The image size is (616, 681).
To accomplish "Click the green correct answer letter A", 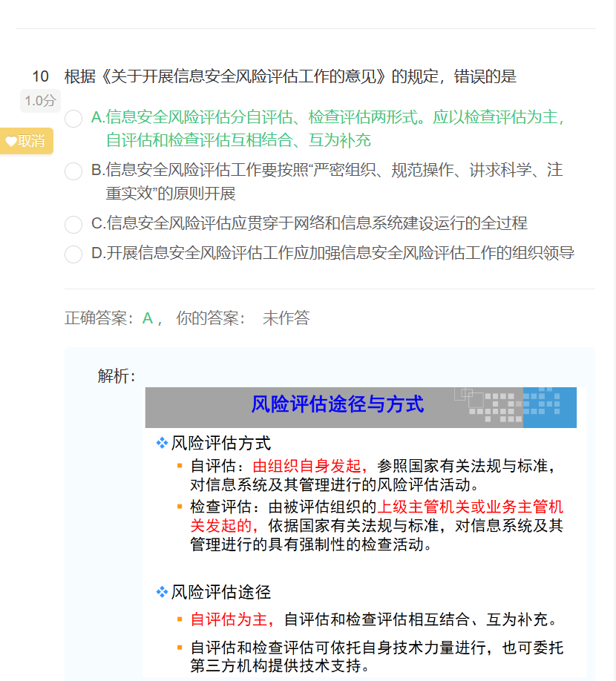I will (148, 318).
